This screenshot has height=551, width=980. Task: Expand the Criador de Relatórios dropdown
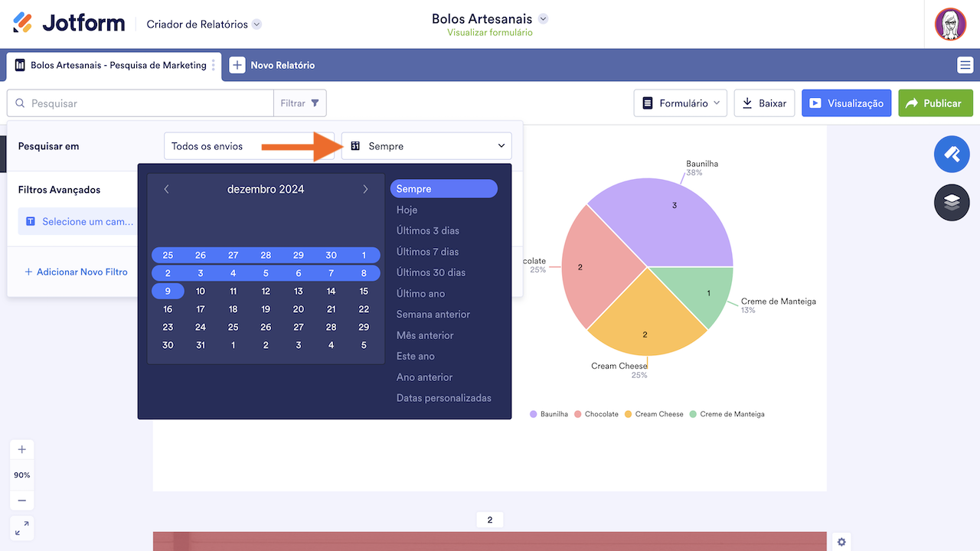[x=203, y=24]
